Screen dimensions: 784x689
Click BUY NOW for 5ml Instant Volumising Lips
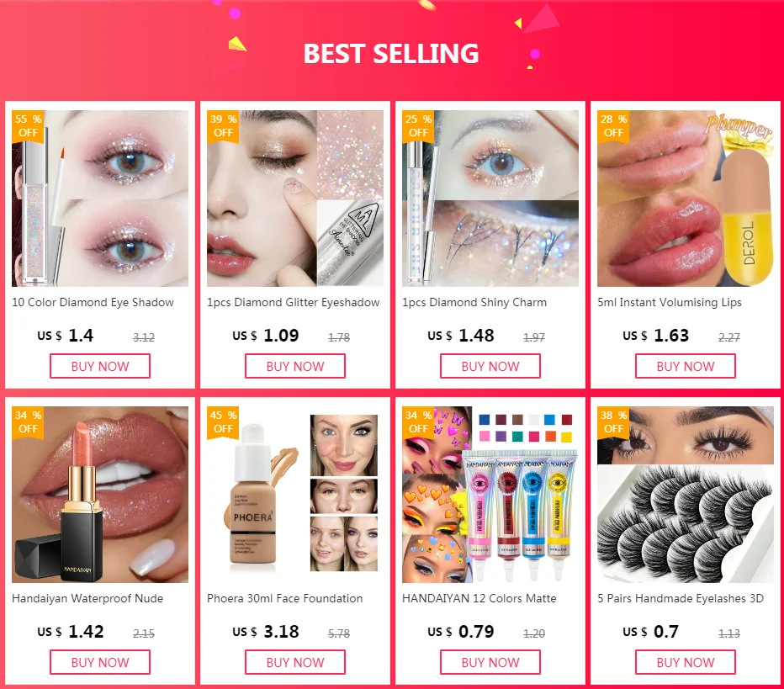coord(686,366)
